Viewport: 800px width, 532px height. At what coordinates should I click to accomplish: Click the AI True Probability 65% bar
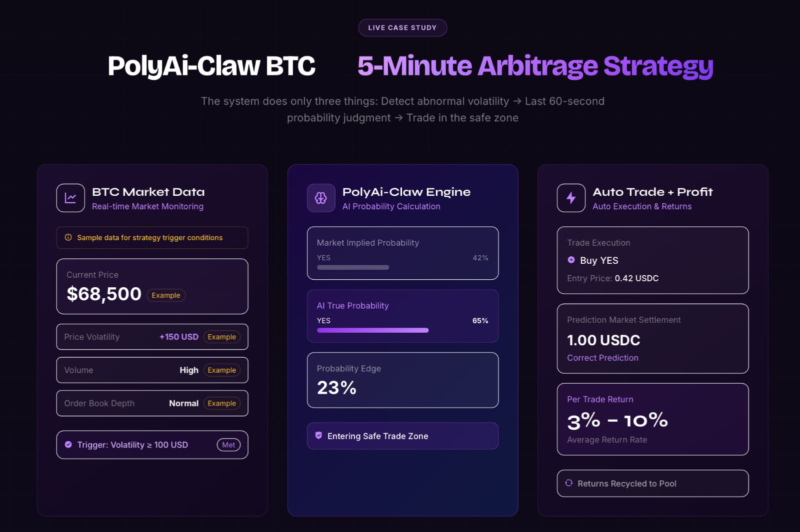372,330
